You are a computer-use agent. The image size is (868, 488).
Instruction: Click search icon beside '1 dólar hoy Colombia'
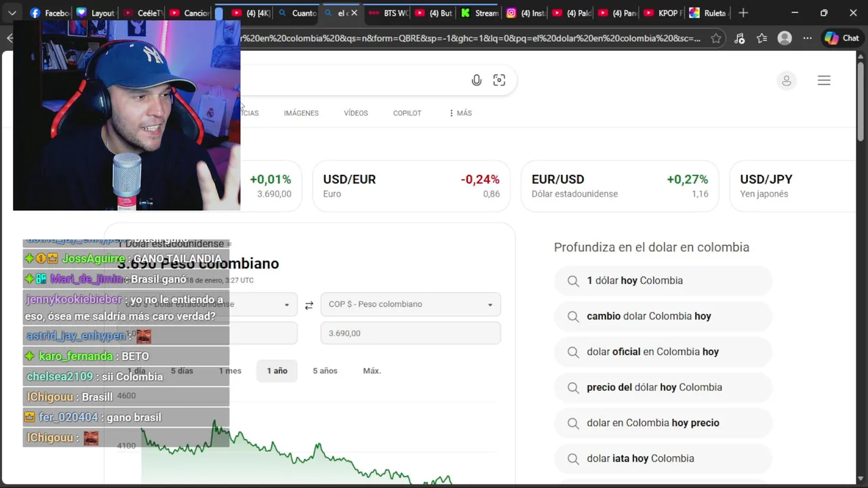pos(574,281)
